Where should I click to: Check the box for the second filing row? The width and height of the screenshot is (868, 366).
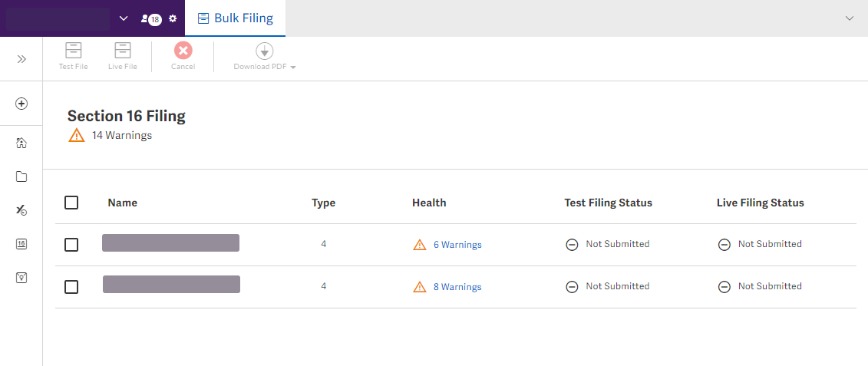[x=71, y=287]
